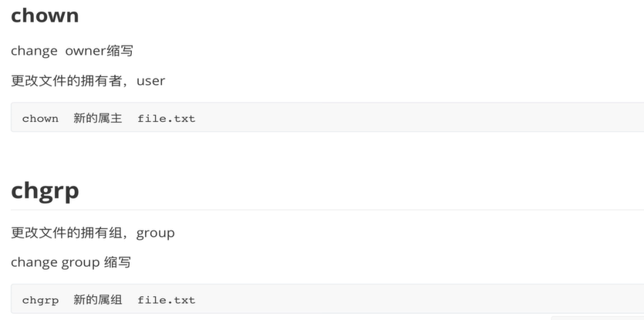Click file.txt in the chgrp code block
Image resolution: width=644 pixels, height=320 pixels.
point(167,300)
